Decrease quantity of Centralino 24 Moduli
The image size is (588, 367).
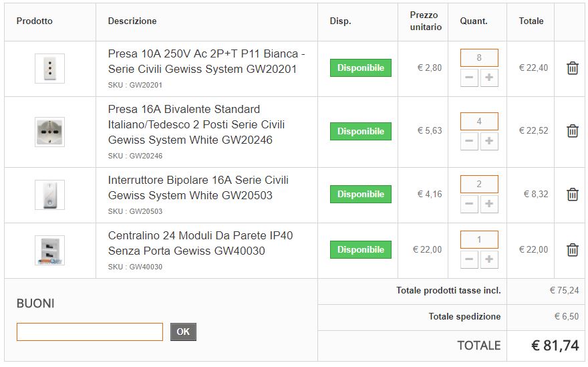[x=469, y=259]
